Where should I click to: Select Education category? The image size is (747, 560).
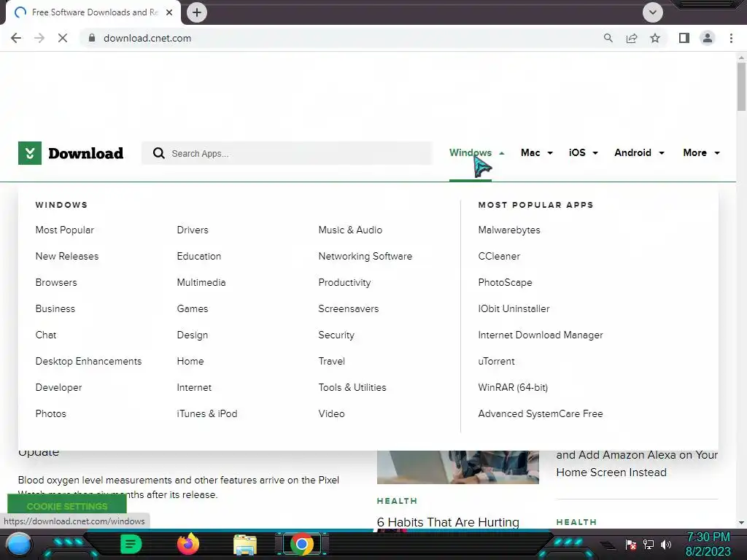click(x=199, y=256)
